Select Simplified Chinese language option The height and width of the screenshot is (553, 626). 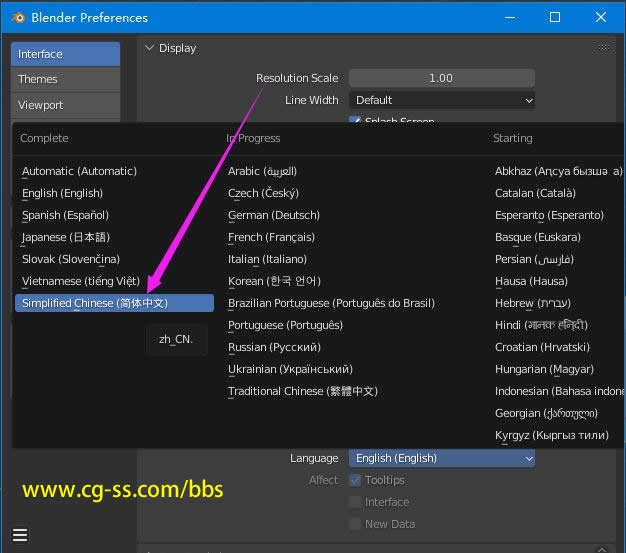[x=114, y=303]
